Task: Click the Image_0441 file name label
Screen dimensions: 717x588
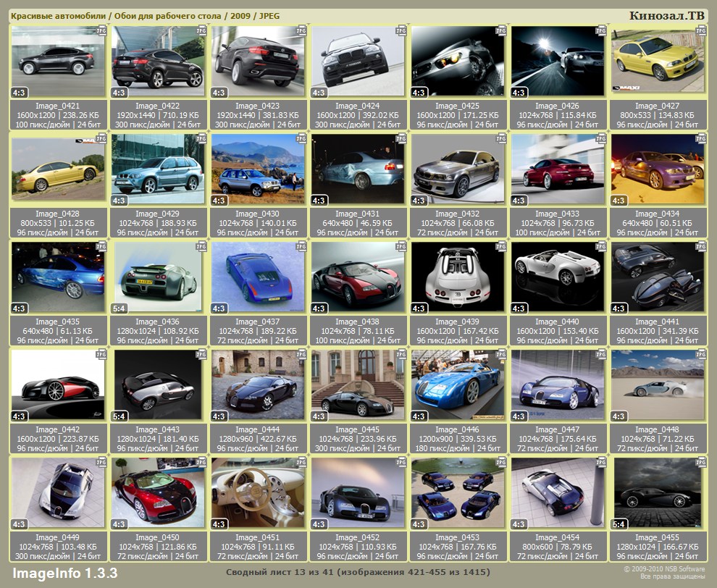Action: [658, 322]
